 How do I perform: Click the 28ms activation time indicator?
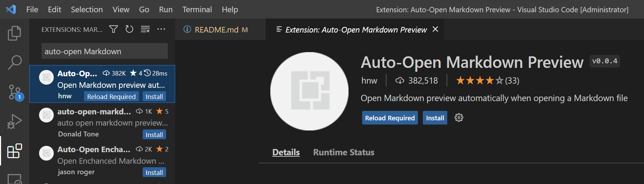(156, 73)
